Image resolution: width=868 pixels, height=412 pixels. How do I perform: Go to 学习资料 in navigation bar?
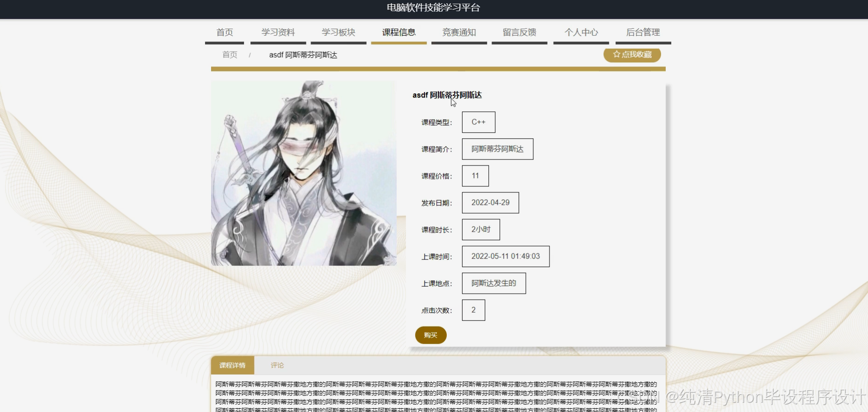278,32
